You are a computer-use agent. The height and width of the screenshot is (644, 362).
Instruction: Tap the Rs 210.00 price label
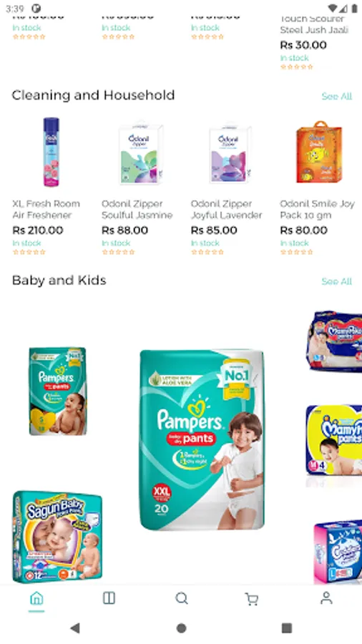38,230
